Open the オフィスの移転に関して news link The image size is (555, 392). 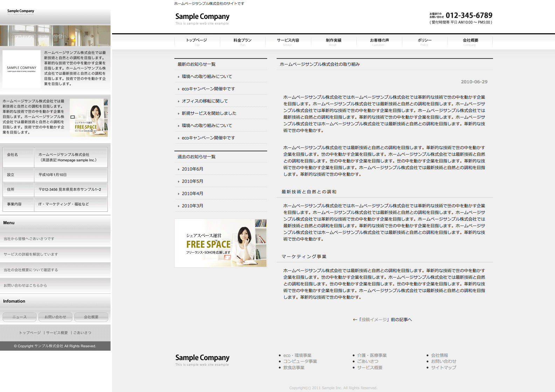pyautogui.click(x=205, y=101)
